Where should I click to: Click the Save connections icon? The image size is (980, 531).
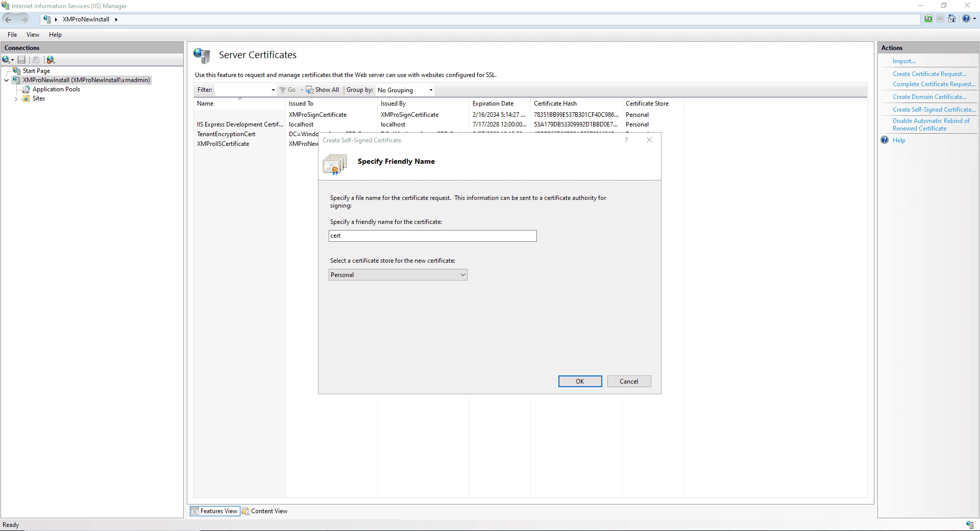tap(21, 60)
